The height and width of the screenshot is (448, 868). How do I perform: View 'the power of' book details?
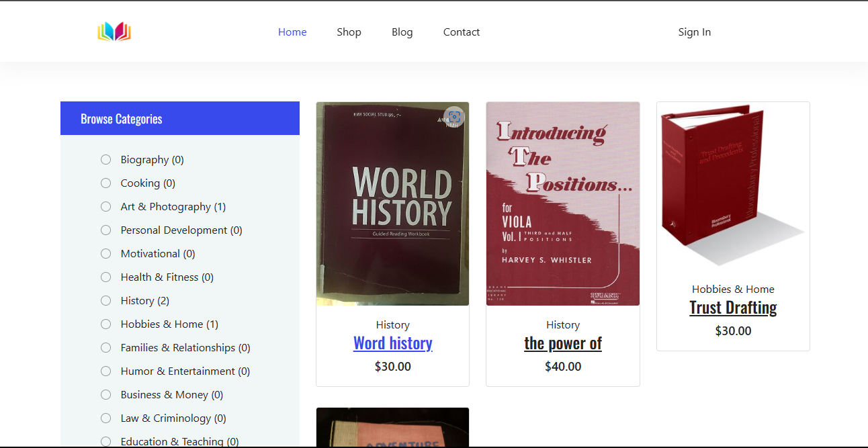coord(562,343)
